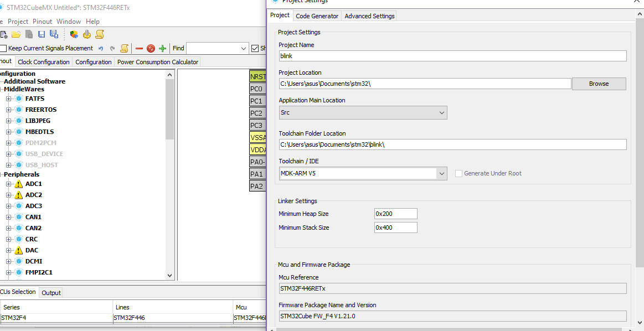Click the CRC peripheral cube icon
The height and width of the screenshot is (331, 644).
click(x=18, y=239)
